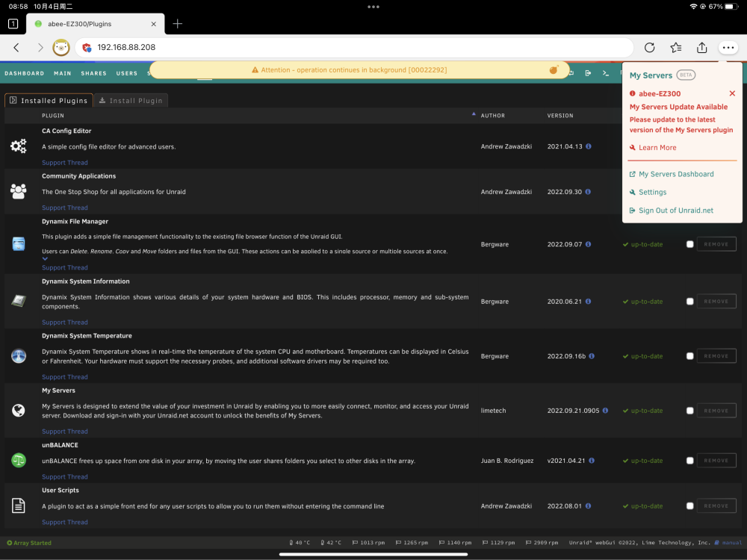Click Learn More in My Servers panel
Viewport: 747px width, 560px height.
point(653,148)
